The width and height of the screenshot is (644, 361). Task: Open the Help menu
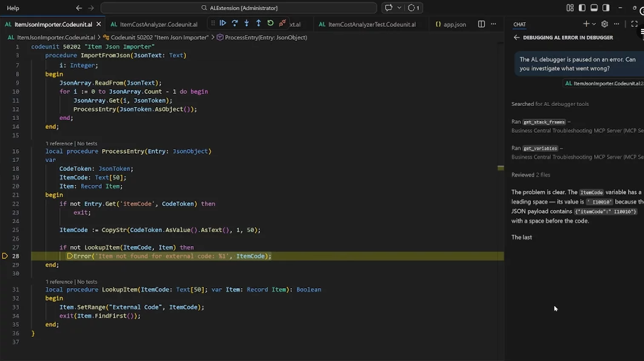13,8
